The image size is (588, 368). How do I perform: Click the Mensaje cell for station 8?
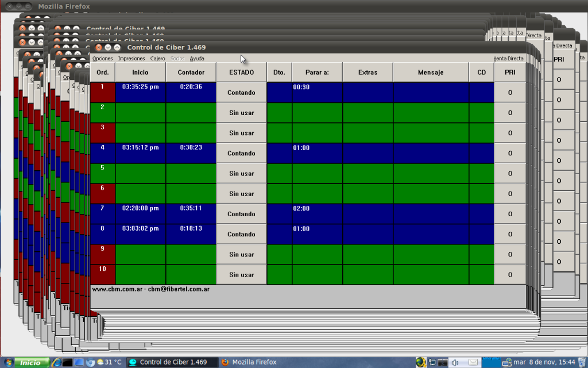click(x=431, y=235)
